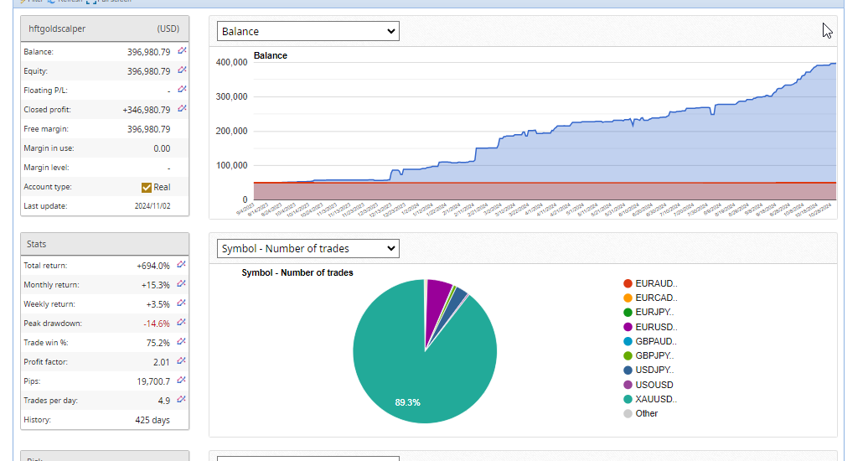Open the chart icon for Profit factor
The height and width of the screenshot is (461, 868).
click(182, 362)
